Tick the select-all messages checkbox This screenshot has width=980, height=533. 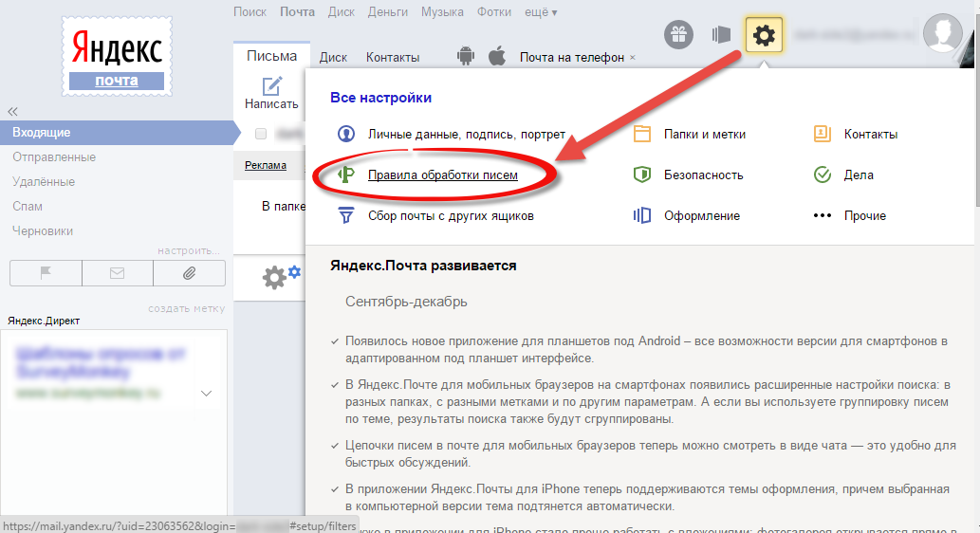261,134
